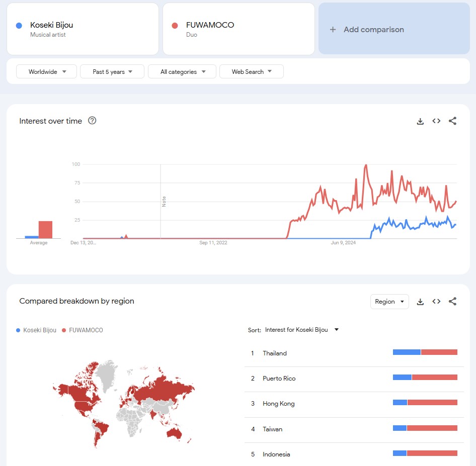This screenshot has width=476, height=466.
Task: Select Indonesia in region ranking
Action: point(354,454)
